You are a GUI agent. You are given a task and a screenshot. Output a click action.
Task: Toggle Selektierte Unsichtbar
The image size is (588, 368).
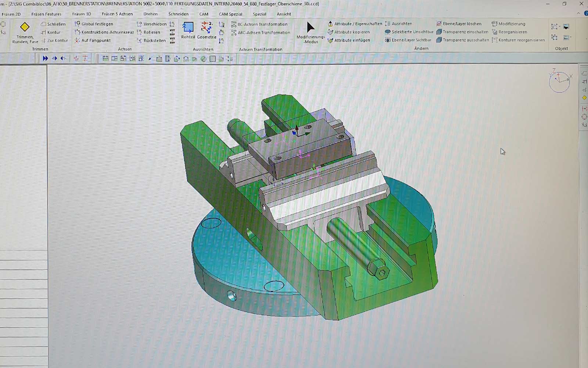click(x=409, y=32)
